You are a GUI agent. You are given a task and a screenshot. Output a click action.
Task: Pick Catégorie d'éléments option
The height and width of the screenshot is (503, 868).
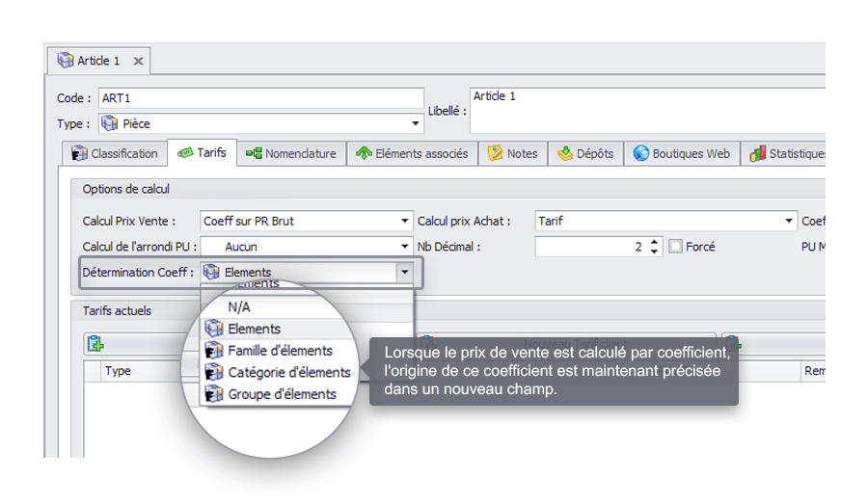(288, 372)
